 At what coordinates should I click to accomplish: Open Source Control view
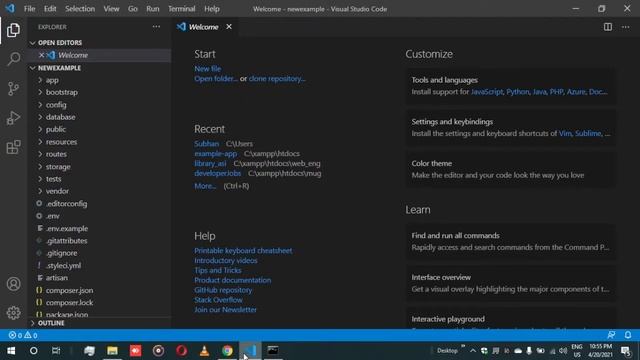click(13, 89)
